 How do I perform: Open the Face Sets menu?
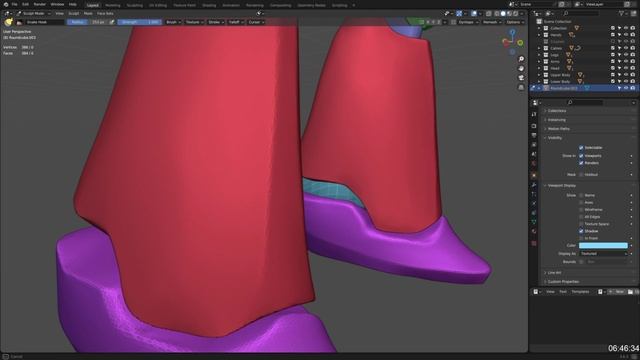[x=105, y=13]
